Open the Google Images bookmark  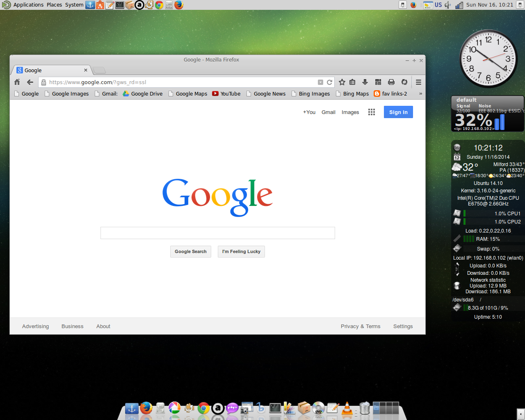(x=66, y=94)
